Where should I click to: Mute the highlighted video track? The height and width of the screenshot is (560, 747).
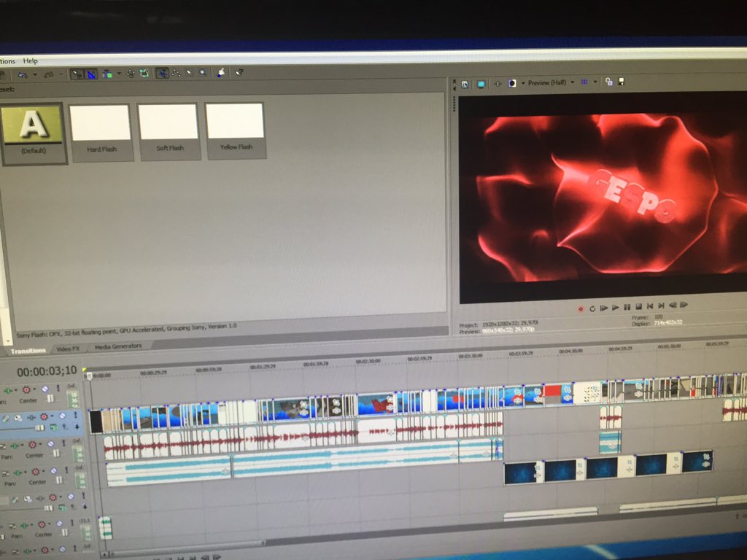pos(62,416)
